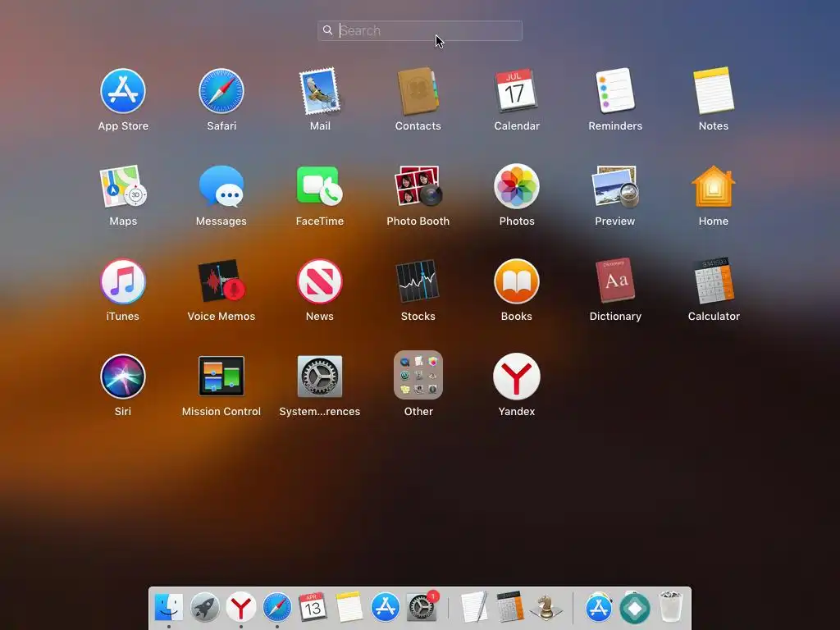Launch the Stocks app
Screen dimensions: 840x630
(x=418, y=282)
